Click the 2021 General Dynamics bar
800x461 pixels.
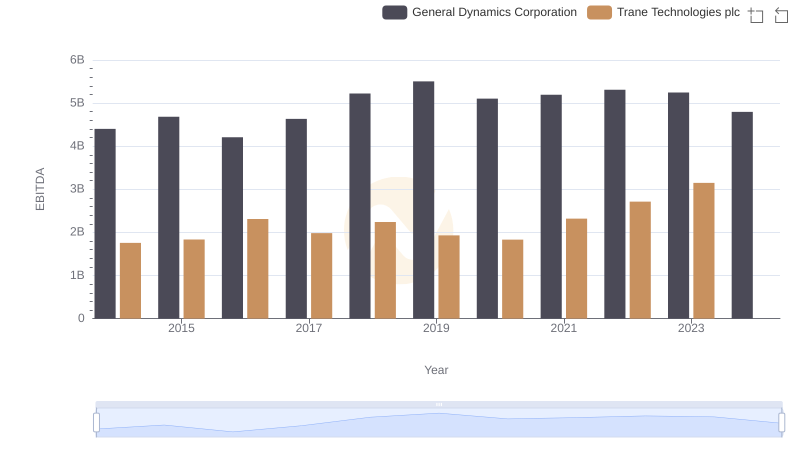[x=551, y=207]
